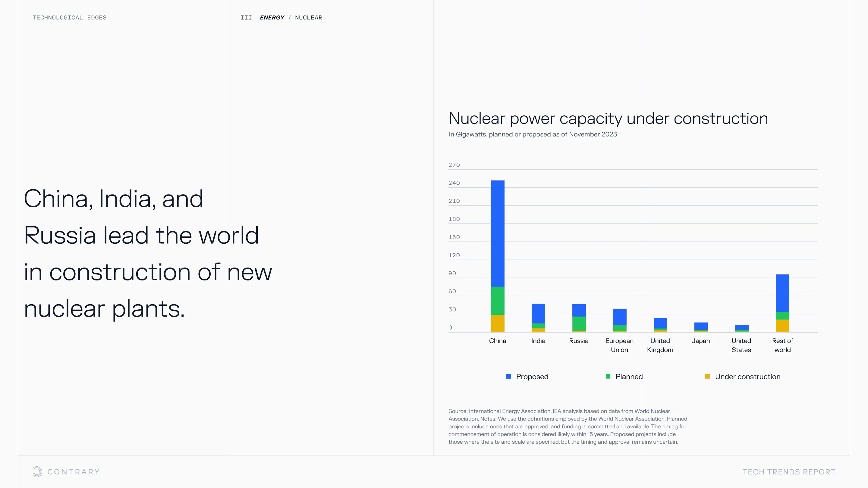Click the CONTRARY wordmark in the footer

(74, 472)
